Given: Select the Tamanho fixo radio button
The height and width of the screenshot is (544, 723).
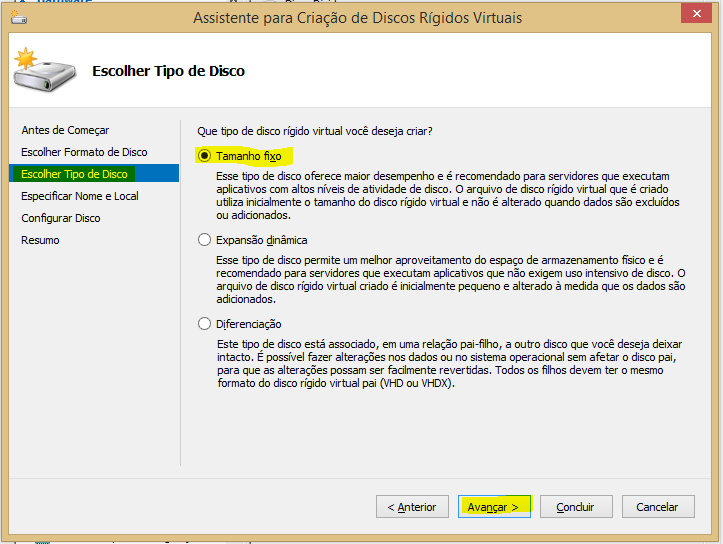Looking at the screenshot, I should pos(204,156).
